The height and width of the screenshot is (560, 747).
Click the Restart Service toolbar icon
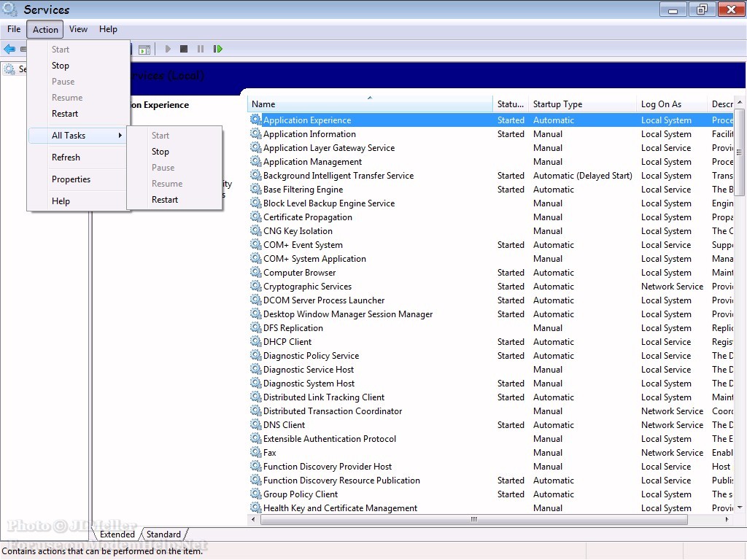point(217,49)
